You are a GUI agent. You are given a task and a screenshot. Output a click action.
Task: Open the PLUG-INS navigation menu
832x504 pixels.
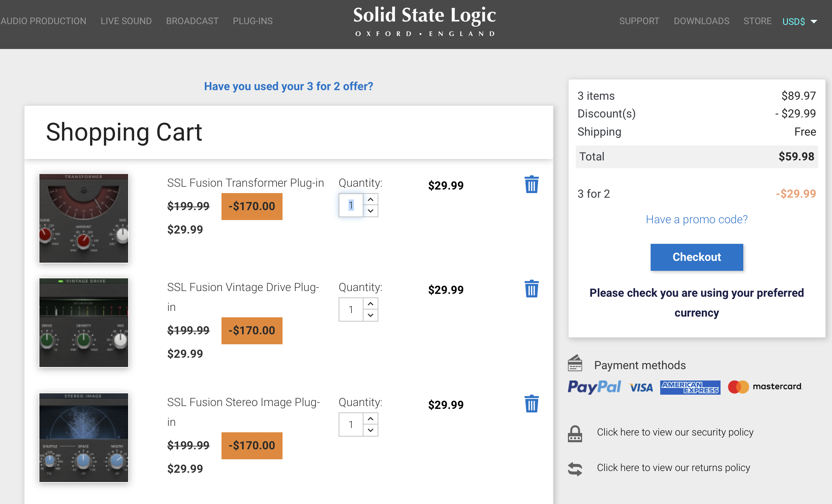coord(252,21)
